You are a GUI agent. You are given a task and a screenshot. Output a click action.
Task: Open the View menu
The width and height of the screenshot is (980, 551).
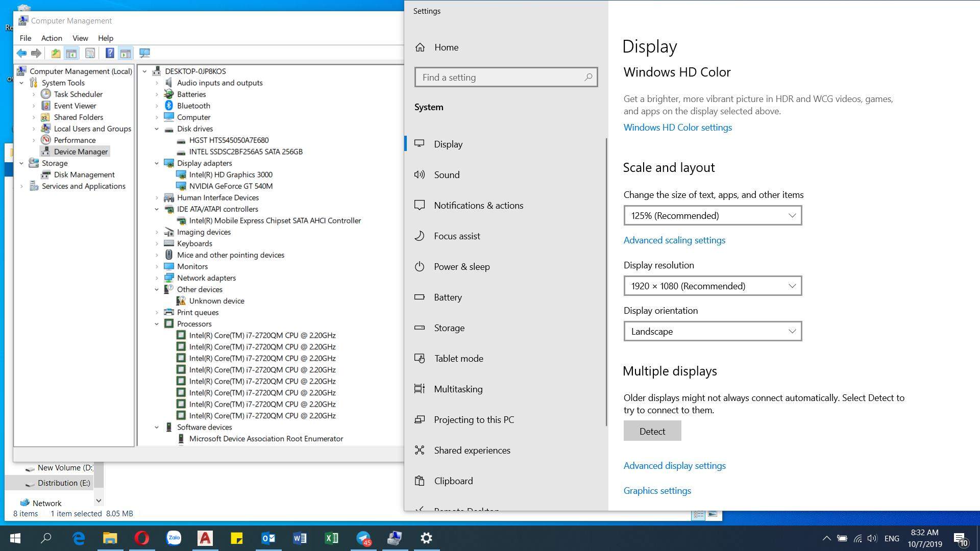80,38
